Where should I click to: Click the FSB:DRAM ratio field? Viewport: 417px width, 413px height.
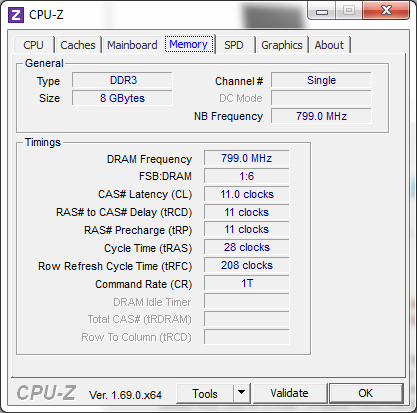(x=247, y=176)
